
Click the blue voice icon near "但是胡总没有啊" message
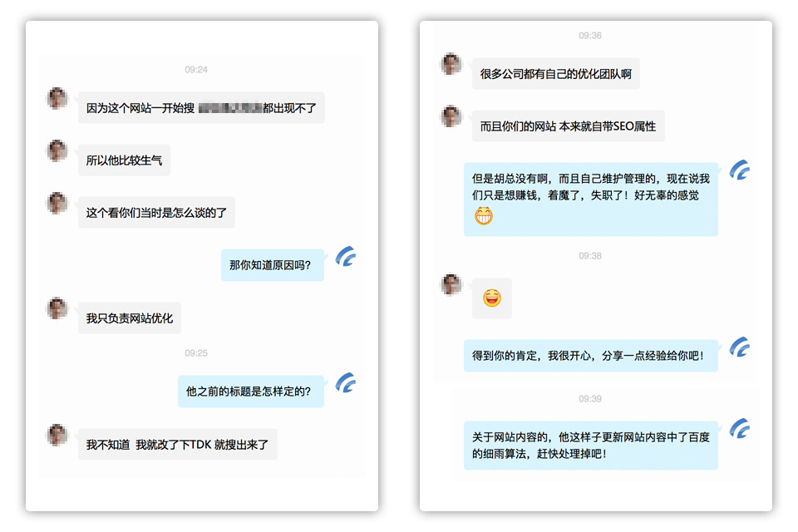click(x=738, y=170)
